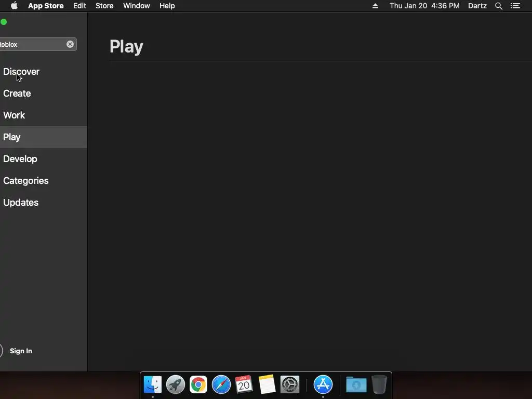532x399 pixels.
Task: Open the App Store menu
Action: point(46,6)
